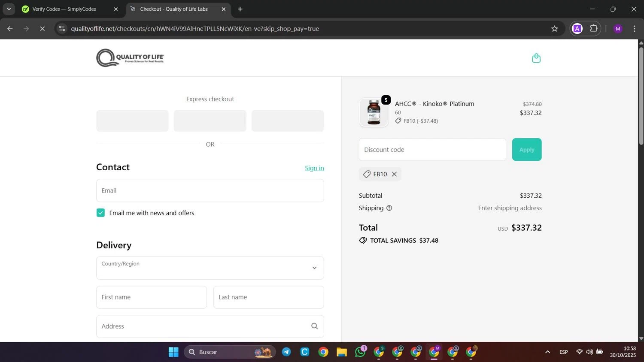Click the Address field
The width and height of the screenshot is (644, 362).
click(x=210, y=326)
